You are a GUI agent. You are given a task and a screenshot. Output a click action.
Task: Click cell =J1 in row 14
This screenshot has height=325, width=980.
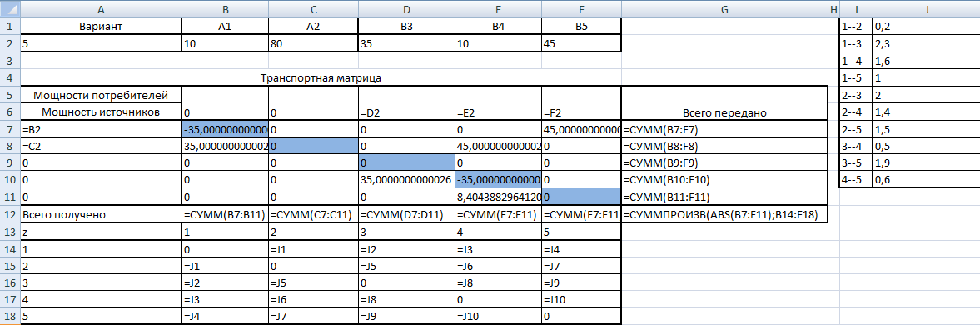pos(314,248)
